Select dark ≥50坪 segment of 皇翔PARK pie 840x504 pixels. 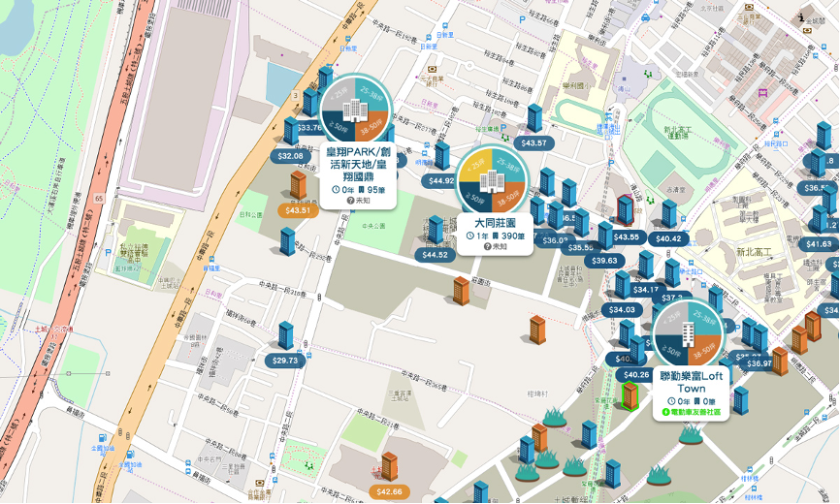click(339, 126)
